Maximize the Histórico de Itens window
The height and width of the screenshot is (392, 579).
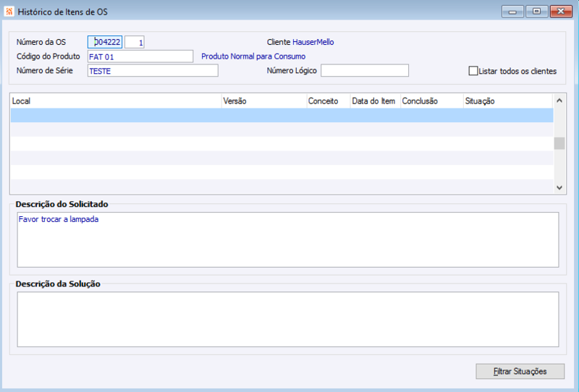(x=536, y=12)
